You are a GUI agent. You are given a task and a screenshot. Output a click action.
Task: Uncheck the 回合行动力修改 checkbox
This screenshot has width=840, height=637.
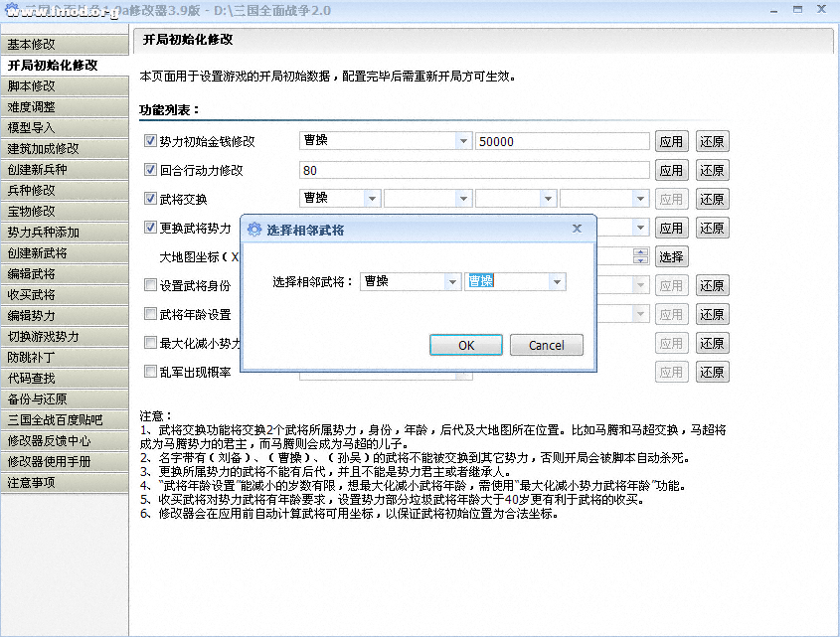click(x=151, y=170)
